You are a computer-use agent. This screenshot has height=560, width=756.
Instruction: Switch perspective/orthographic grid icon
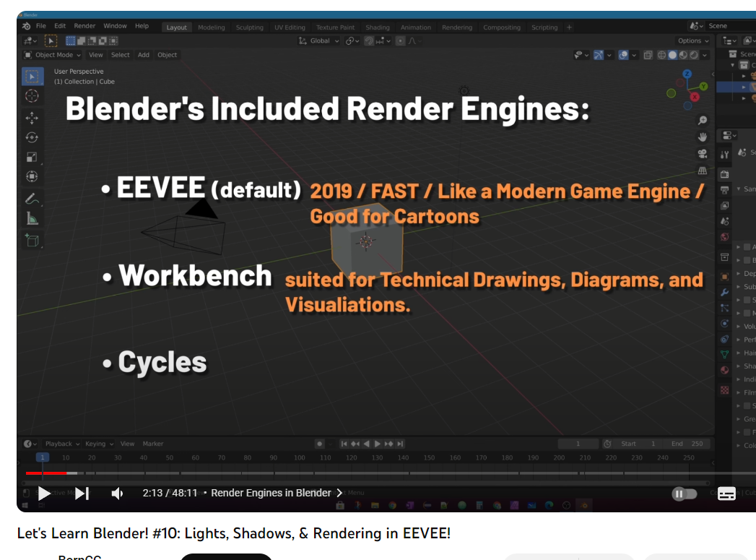(703, 171)
